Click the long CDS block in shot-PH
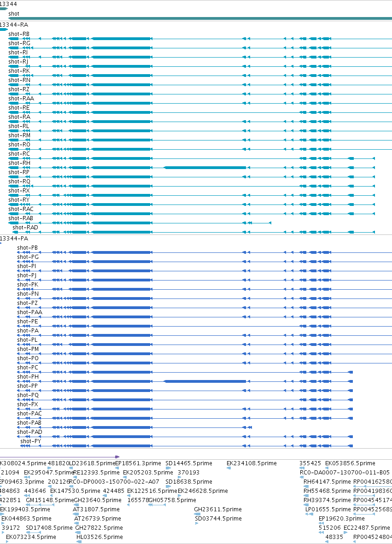This screenshot has width=392, height=544. pos(205,381)
